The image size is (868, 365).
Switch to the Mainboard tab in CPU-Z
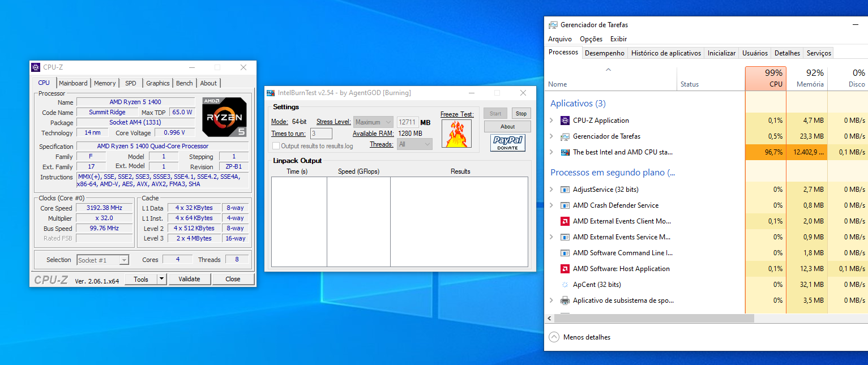tap(73, 83)
